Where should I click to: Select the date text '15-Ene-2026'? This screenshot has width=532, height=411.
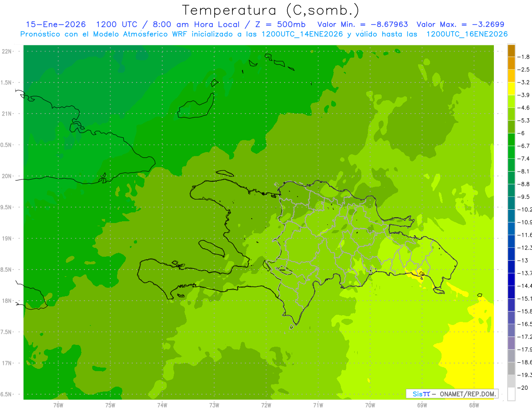tap(56, 24)
